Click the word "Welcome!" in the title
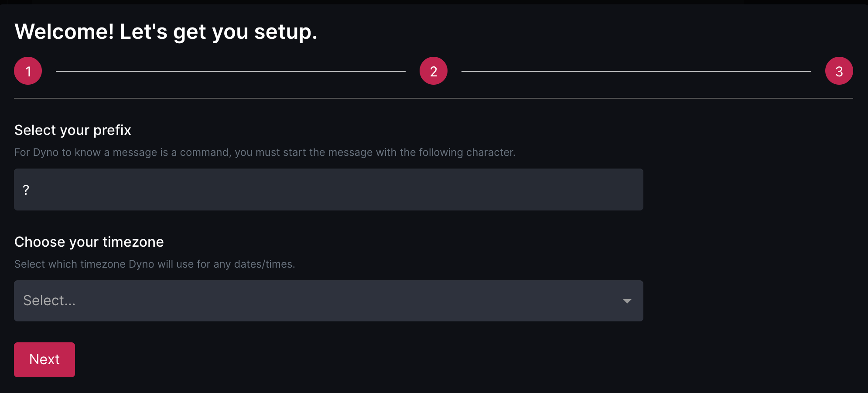Screen dimensions: 868x393 pos(64,32)
